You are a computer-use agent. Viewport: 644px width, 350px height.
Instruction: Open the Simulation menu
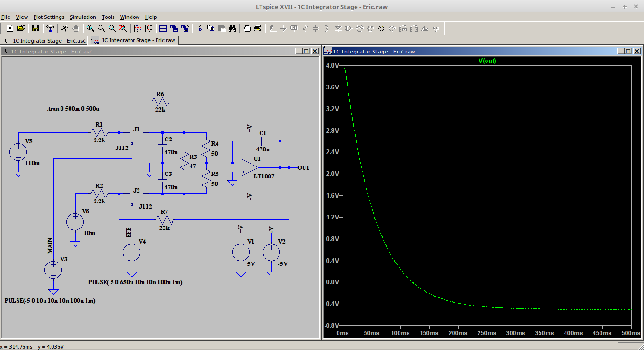coord(83,17)
